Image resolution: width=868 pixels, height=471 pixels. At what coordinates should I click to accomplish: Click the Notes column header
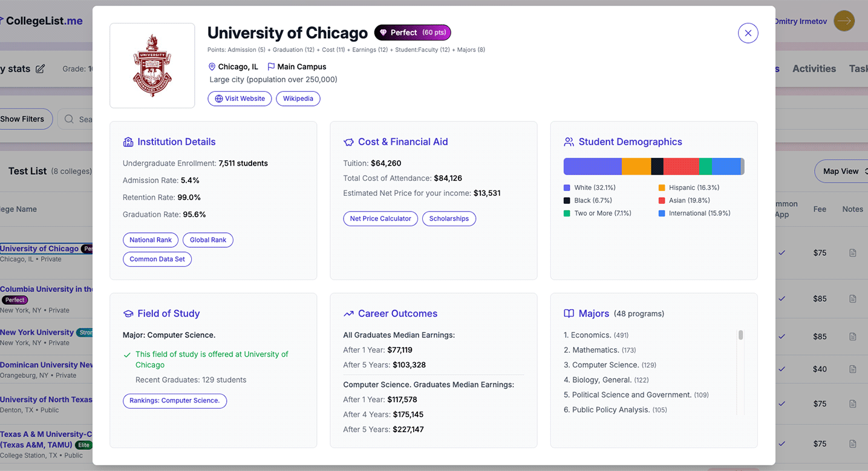(853, 209)
